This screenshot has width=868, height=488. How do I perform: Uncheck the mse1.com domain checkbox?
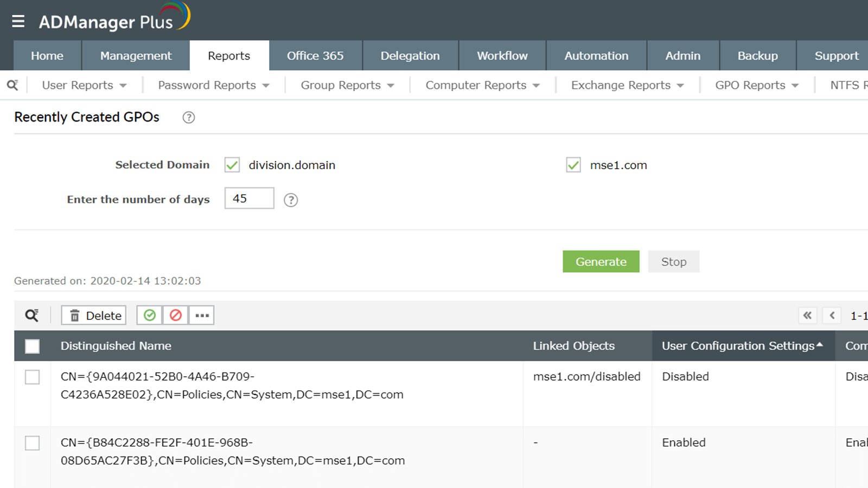point(573,165)
